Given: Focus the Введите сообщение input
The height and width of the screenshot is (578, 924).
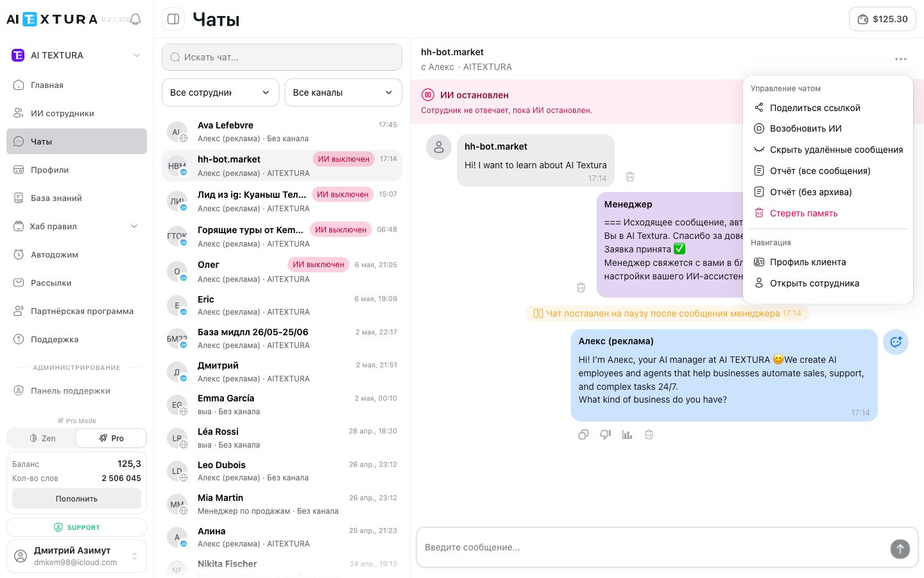Looking at the screenshot, I should point(654,547).
